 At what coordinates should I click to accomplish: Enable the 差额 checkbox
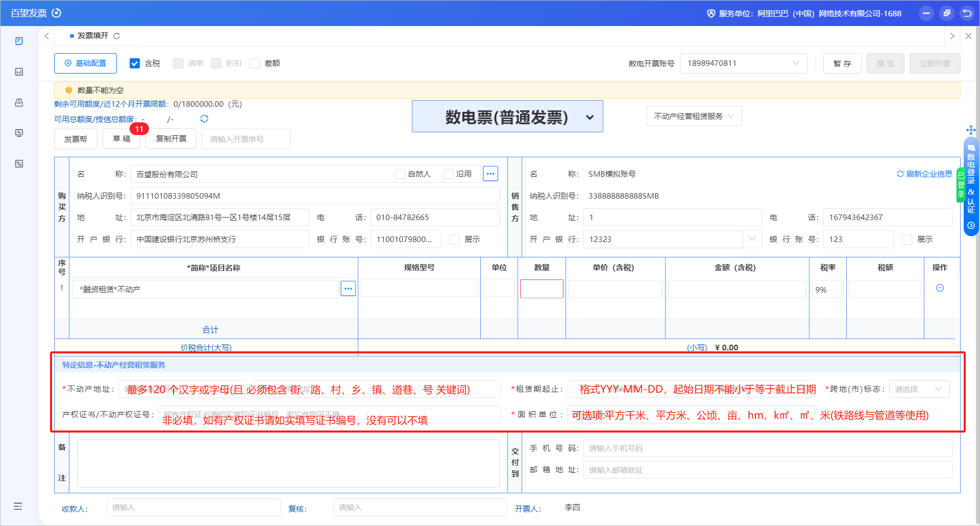point(255,63)
